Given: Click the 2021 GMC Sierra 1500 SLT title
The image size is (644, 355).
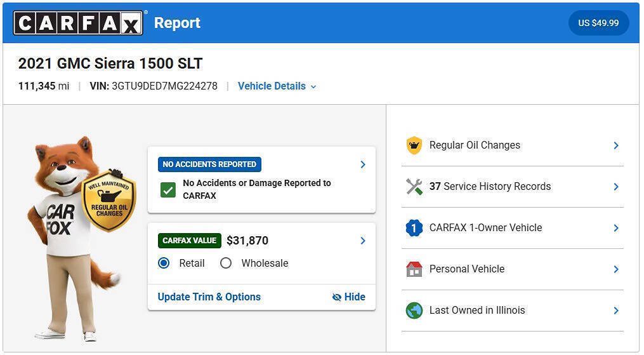Looking at the screenshot, I should [x=110, y=64].
